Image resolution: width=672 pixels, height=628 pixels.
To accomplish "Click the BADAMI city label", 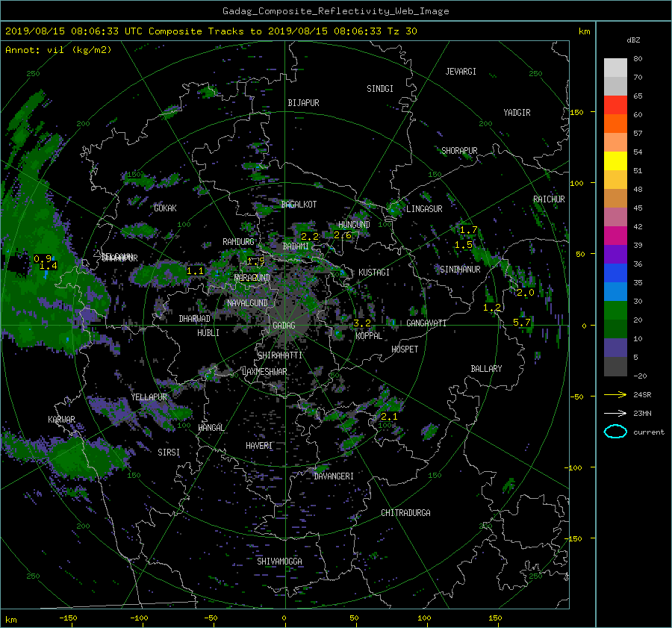I will coord(296,246).
